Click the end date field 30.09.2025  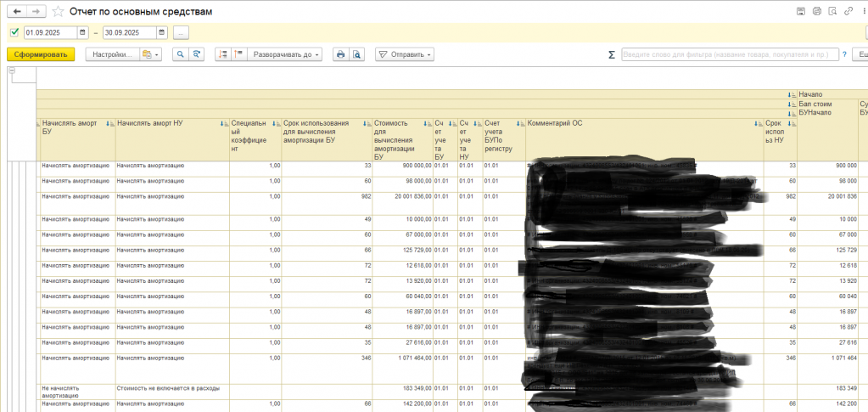pyautogui.click(x=130, y=33)
